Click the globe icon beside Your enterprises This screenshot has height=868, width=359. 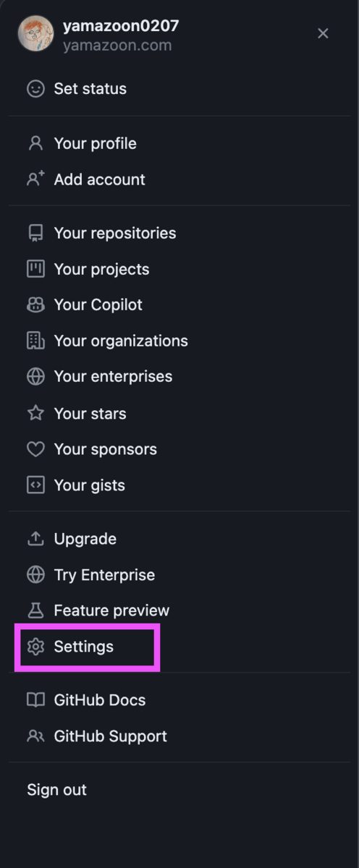pyautogui.click(x=35, y=377)
